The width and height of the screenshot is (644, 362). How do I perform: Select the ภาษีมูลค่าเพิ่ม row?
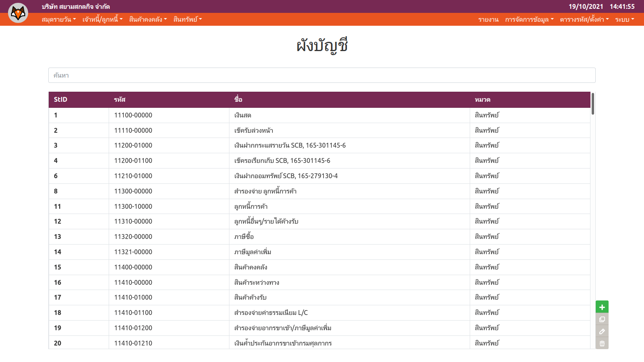click(x=320, y=252)
